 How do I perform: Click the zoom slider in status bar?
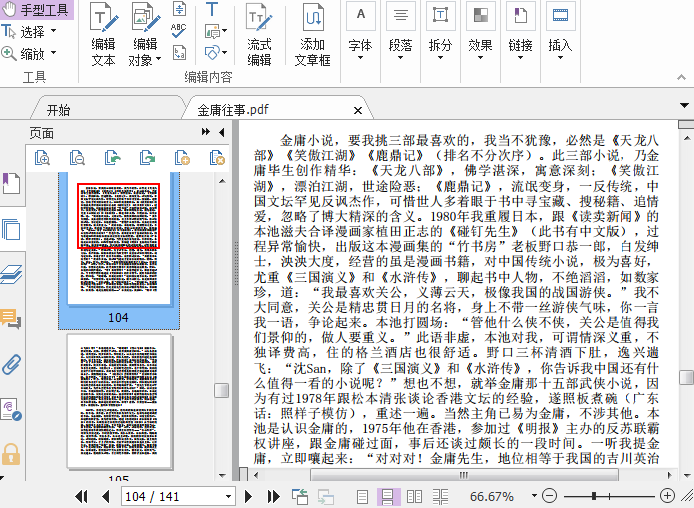point(595,496)
